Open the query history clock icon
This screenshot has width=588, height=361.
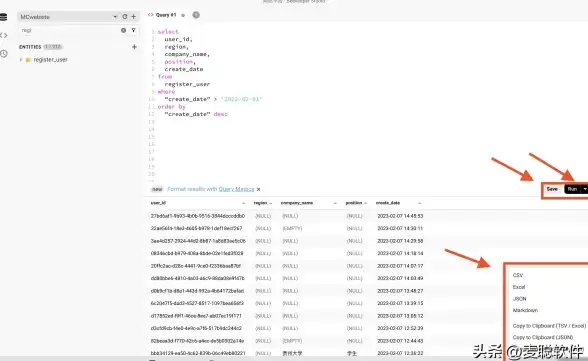click(x=3, y=54)
